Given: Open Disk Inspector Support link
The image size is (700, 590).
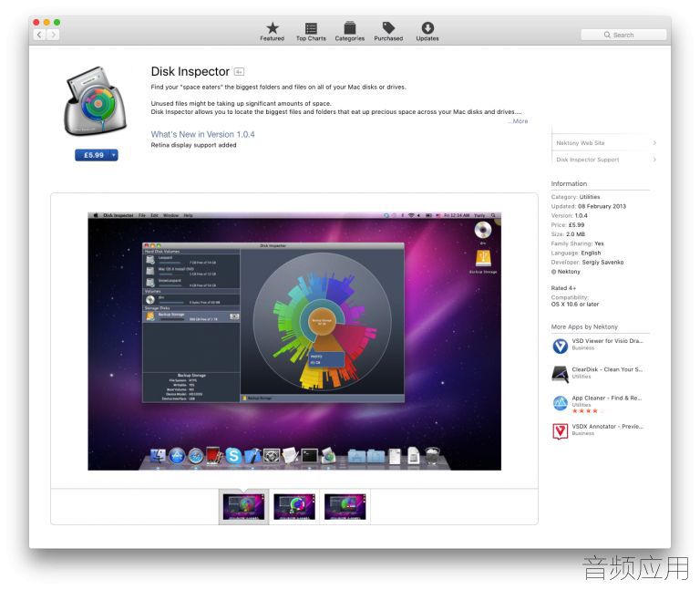Looking at the screenshot, I should [588, 160].
